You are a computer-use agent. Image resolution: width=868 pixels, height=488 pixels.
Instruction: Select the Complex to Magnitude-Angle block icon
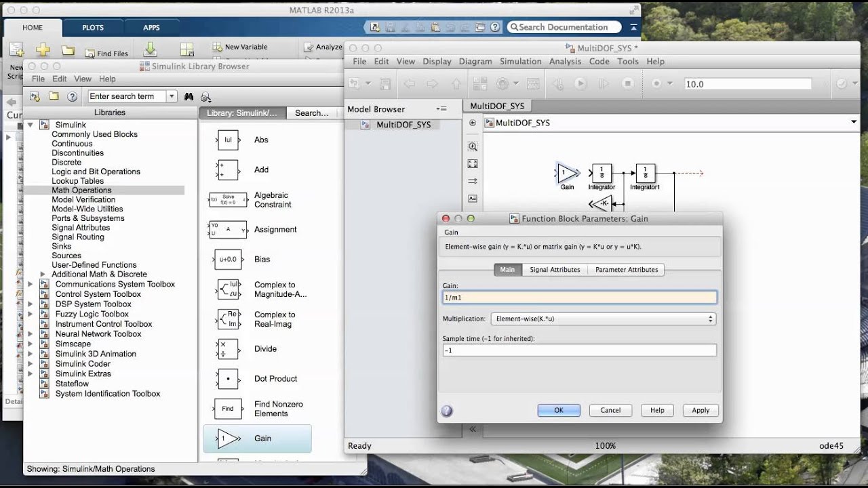tap(228, 289)
